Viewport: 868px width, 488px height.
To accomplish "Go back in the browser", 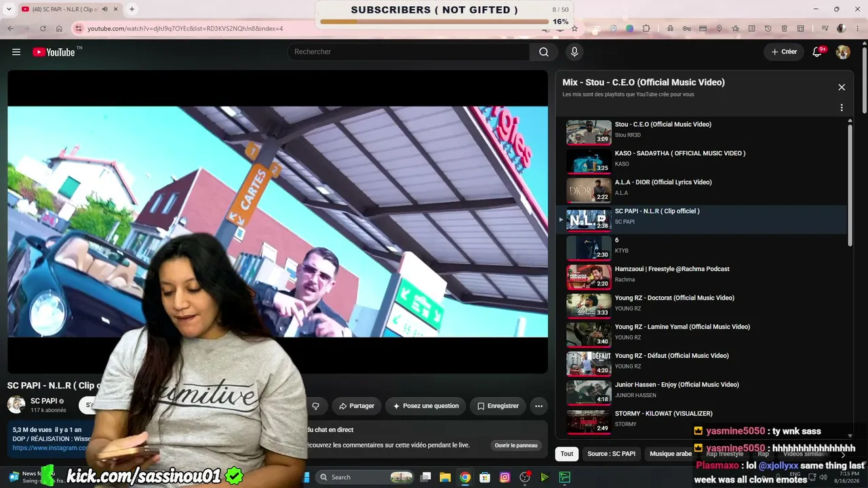I will click(x=10, y=28).
